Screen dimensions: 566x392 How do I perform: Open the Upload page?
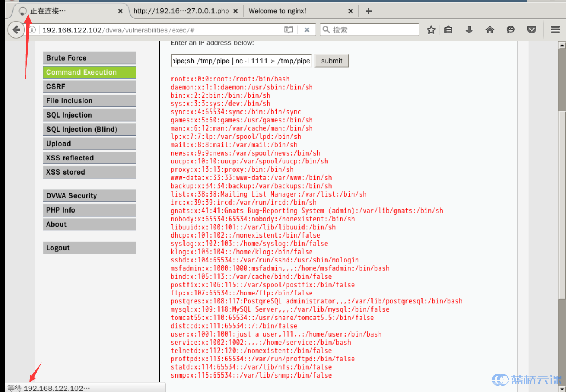90,144
